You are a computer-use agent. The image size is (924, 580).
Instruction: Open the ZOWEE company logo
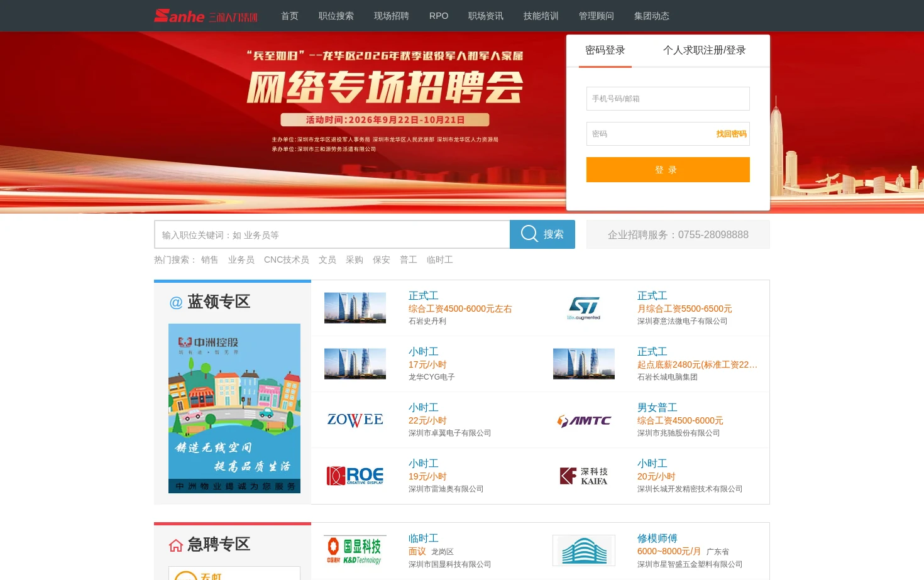click(x=355, y=420)
